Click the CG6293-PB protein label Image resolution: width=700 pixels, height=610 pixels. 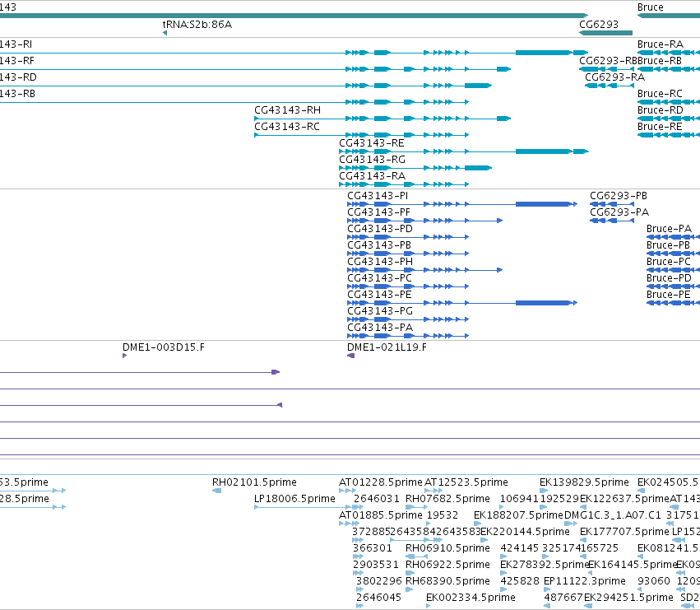coord(619,196)
